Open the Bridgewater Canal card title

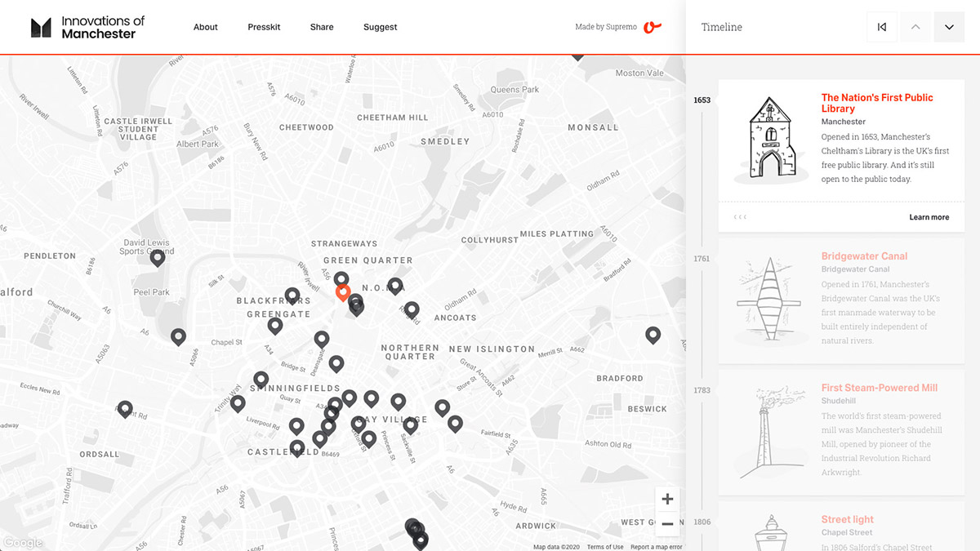tap(864, 256)
